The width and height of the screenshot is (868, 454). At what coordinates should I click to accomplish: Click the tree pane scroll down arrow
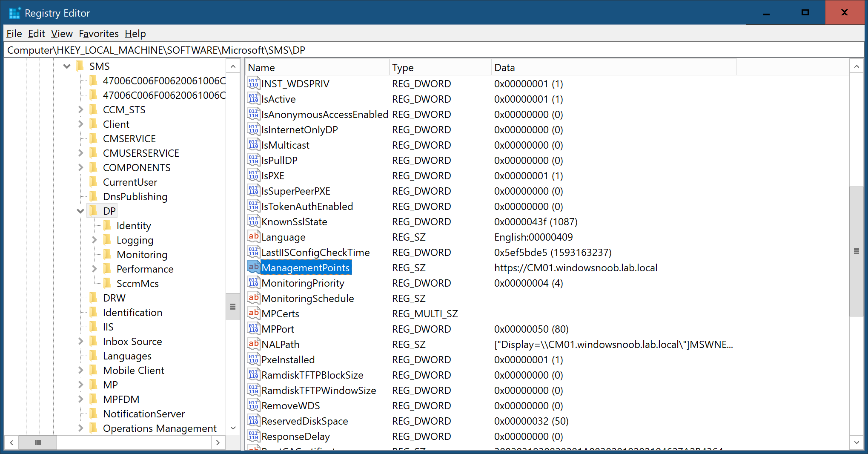(x=233, y=428)
